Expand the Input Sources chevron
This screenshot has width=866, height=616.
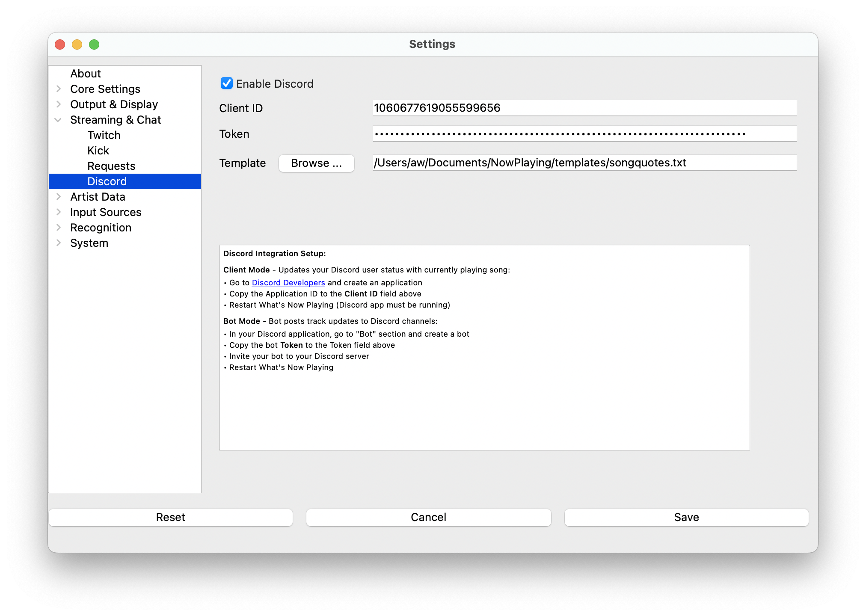pos(59,212)
